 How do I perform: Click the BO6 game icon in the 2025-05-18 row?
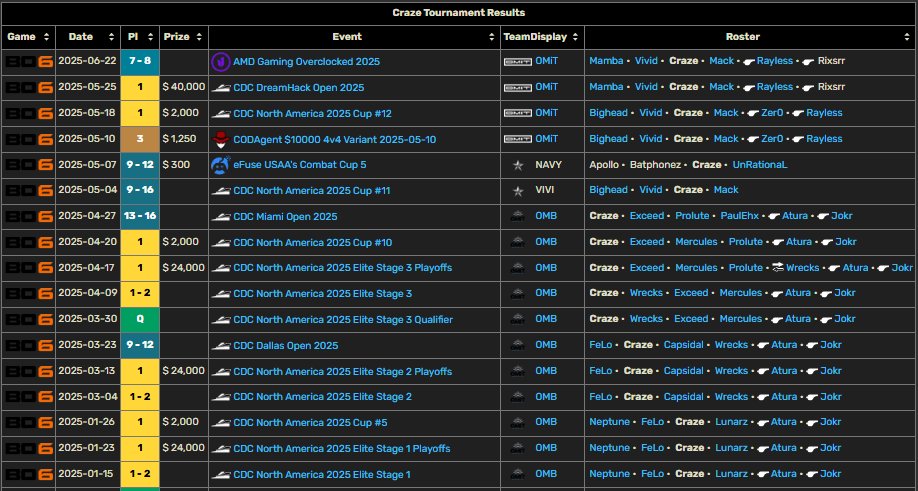point(29,113)
